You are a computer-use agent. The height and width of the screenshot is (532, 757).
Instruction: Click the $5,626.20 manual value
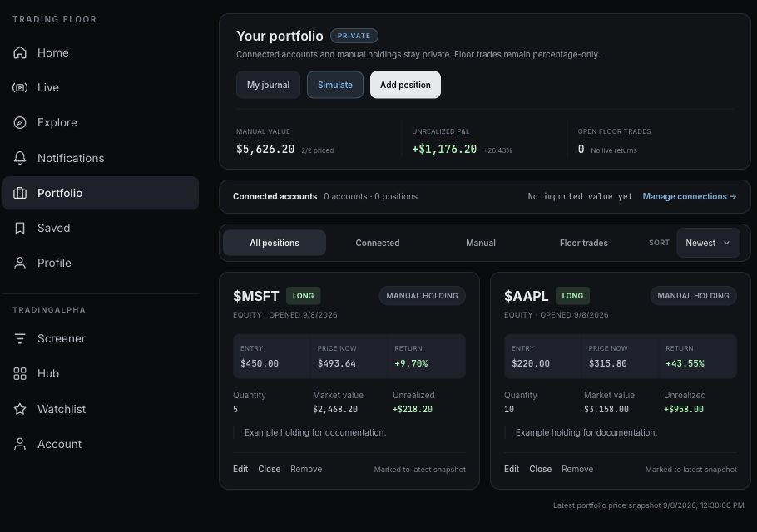(265, 149)
